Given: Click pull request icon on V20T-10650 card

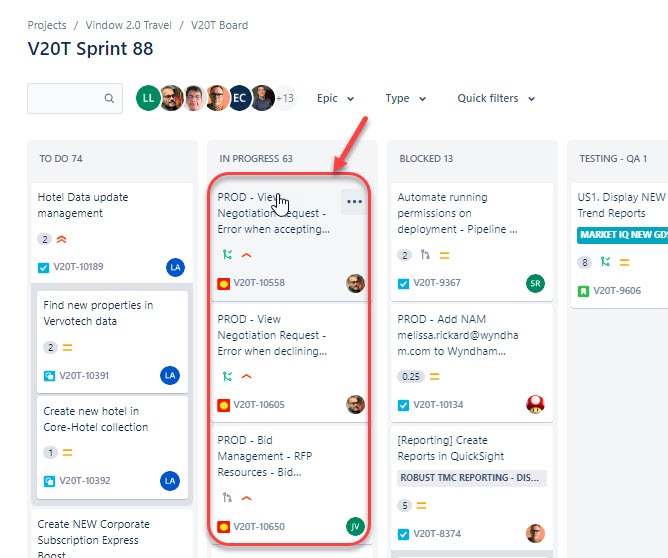Looking at the screenshot, I should (x=227, y=498).
